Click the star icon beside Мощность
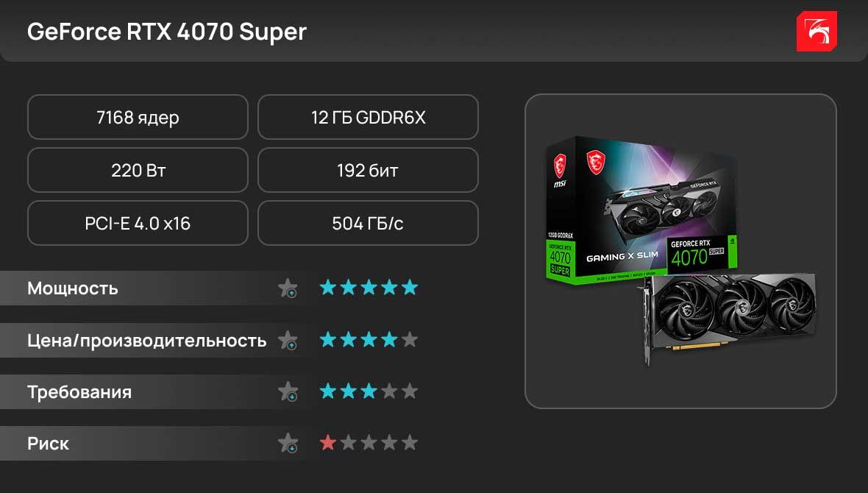 [288, 288]
